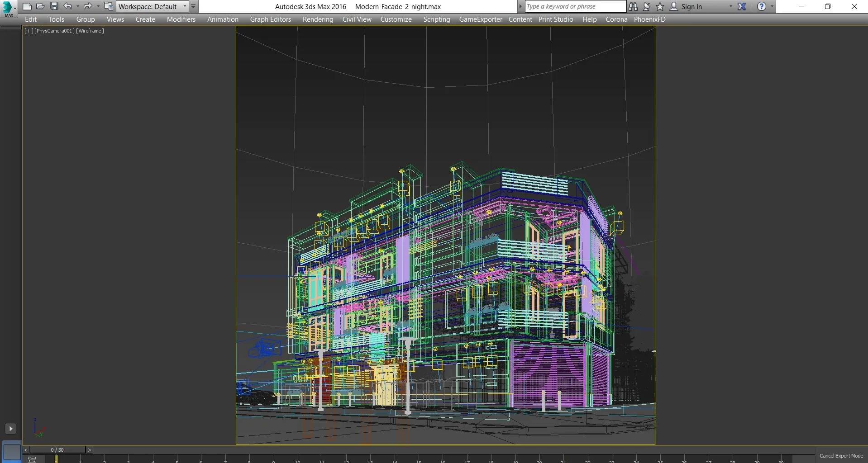Viewport: 868px width, 463px height.
Task: Click the binoculars search icon
Action: click(x=633, y=6)
